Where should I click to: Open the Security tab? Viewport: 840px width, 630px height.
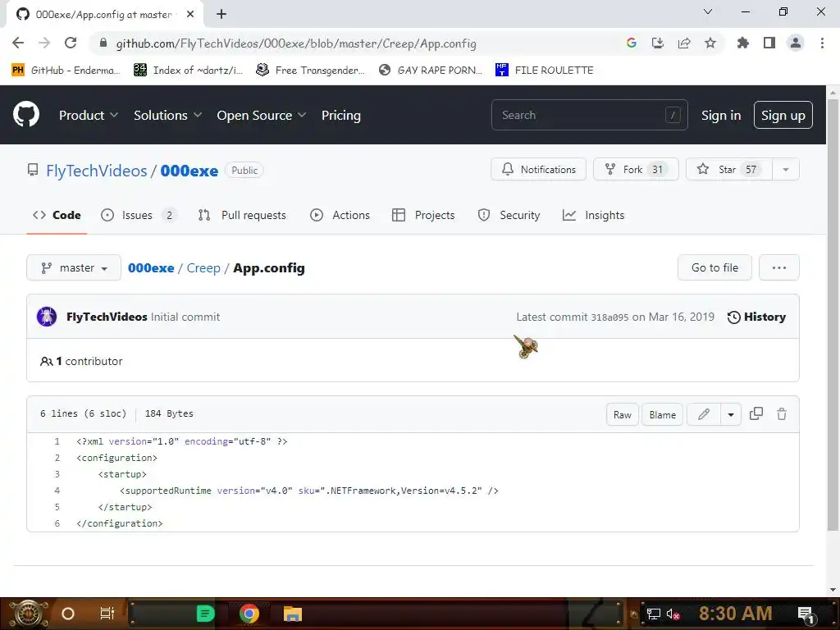coord(509,215)
